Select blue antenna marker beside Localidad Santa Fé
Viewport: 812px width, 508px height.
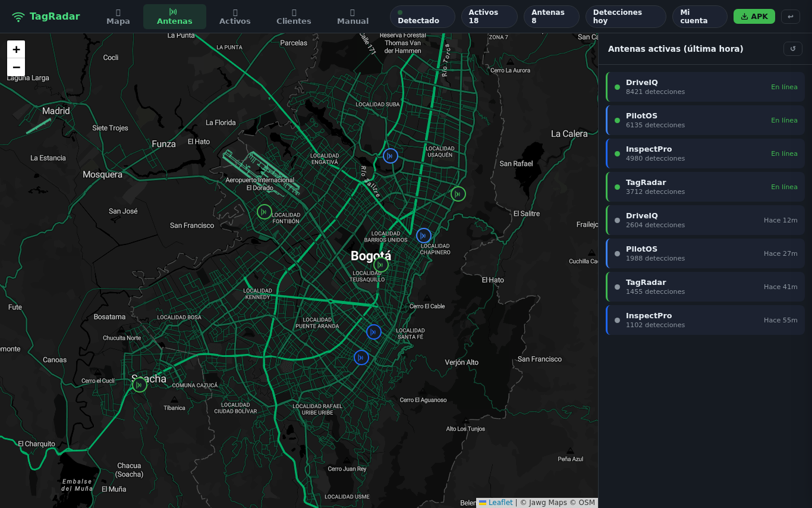click(373, 332)
